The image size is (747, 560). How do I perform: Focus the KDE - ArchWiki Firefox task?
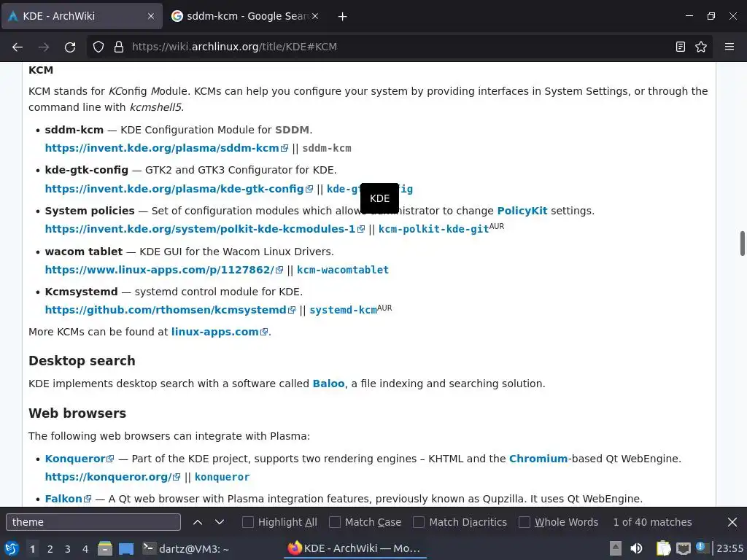355,549
